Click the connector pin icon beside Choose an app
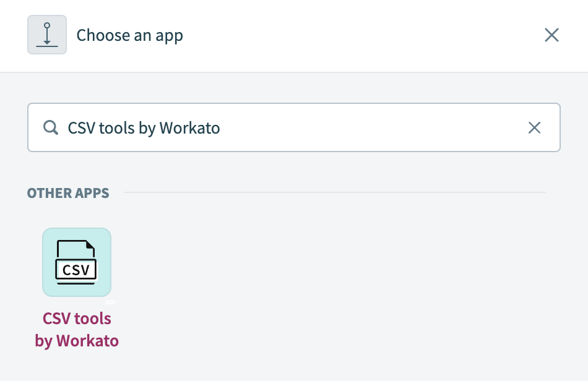 pyautogui.click(x=47, y=35)
